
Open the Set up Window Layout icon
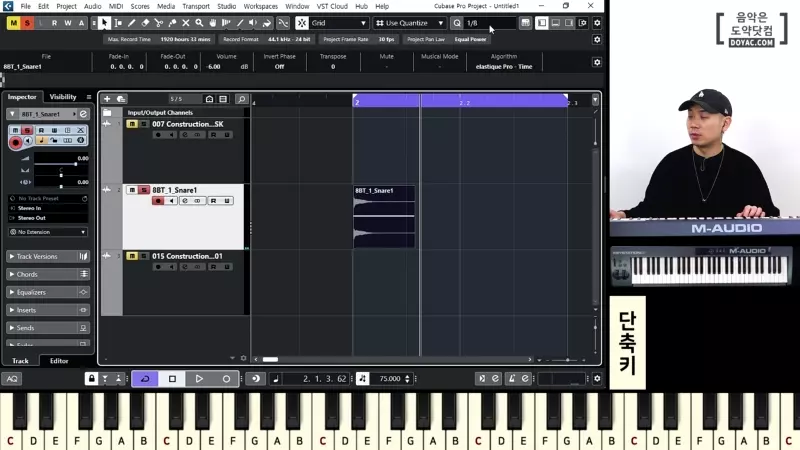click(x=583, y=23)
